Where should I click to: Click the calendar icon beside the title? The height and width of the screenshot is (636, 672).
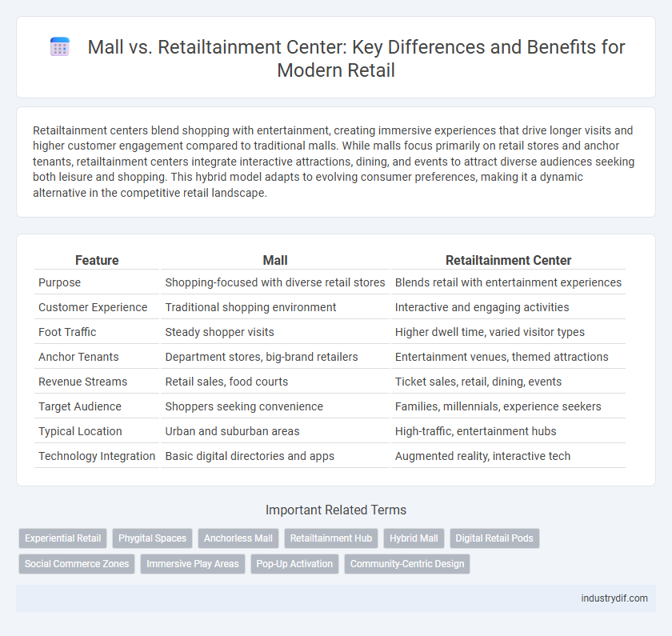tap(60, 46)
